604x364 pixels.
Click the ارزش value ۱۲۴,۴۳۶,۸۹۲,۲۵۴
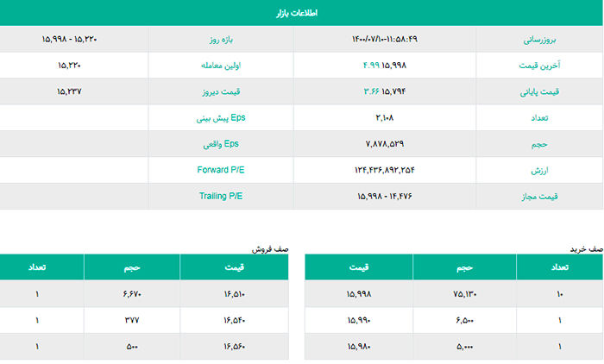[385, 170]
